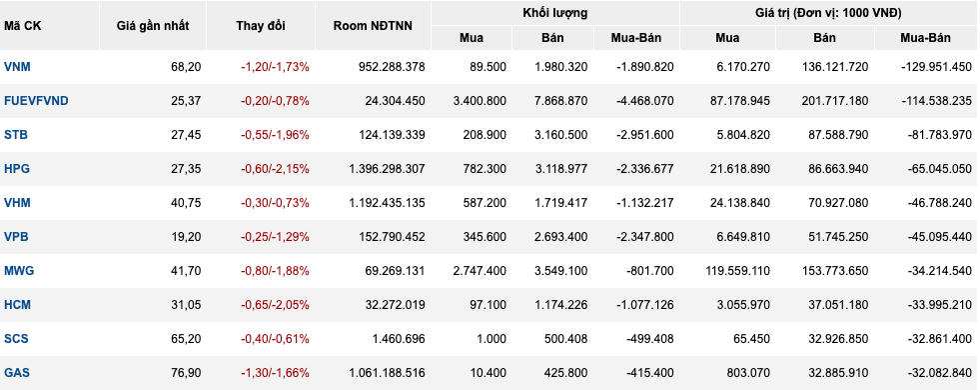Click the Mã CK column header

click(23, 26)
